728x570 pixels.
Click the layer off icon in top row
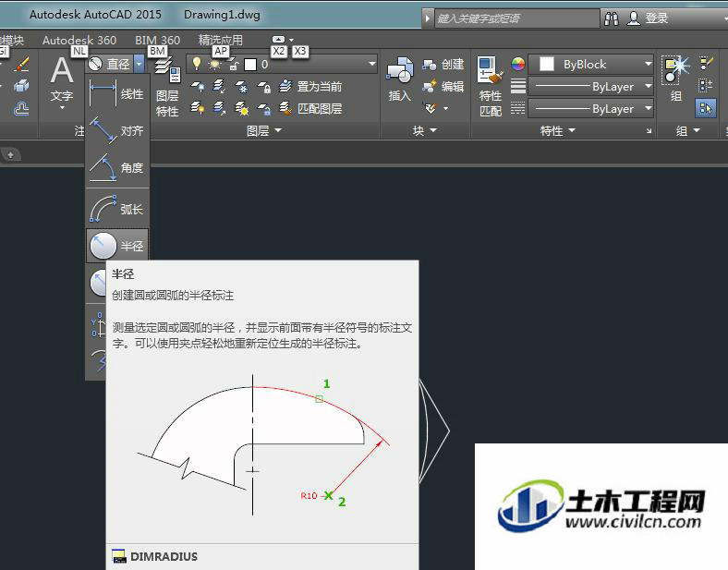198,86
